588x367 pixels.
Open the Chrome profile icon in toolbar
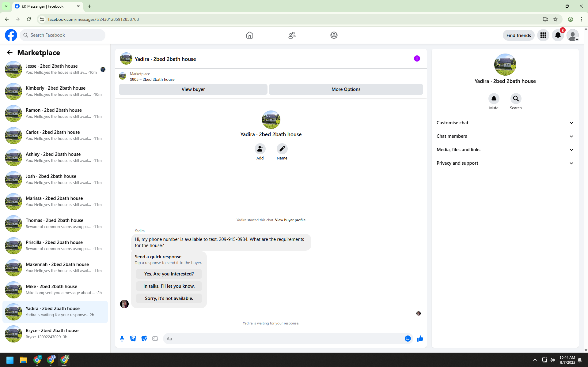point(571,19)
